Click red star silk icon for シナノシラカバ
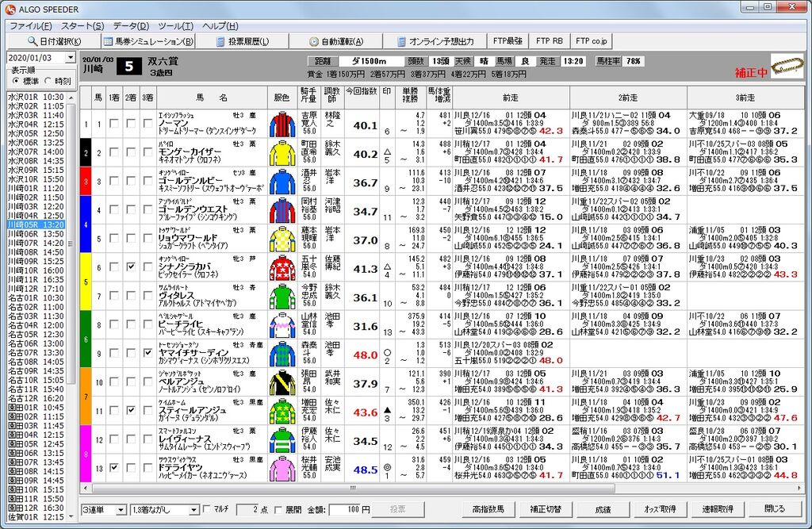This screenshot has width=812, height=529. (282, 268)
